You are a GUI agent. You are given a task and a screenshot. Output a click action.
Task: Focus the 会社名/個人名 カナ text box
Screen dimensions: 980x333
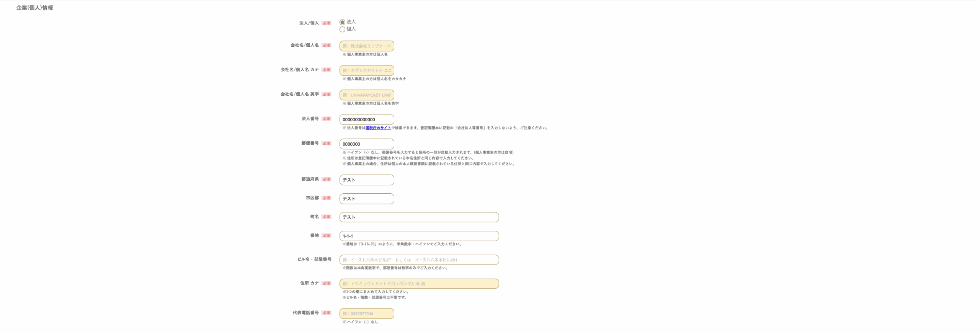click(x=366, y=70)
